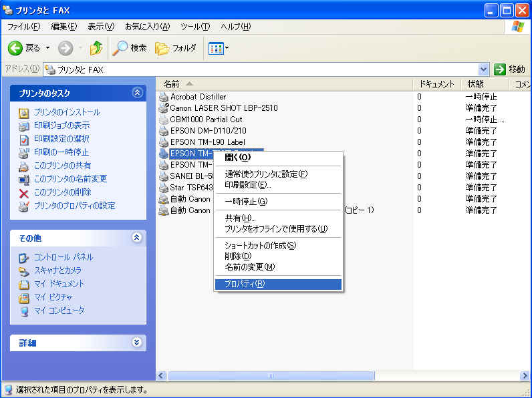Click the grayed Forward arrow button
The image size is (532, 398).
65,49
